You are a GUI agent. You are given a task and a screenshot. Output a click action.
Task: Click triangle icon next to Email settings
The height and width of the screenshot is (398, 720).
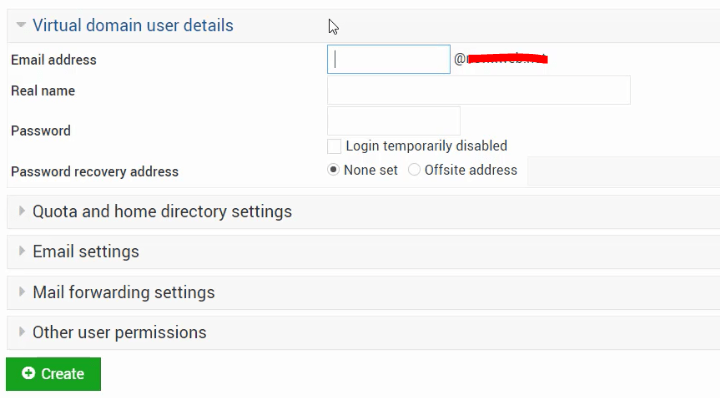[22, 251]
